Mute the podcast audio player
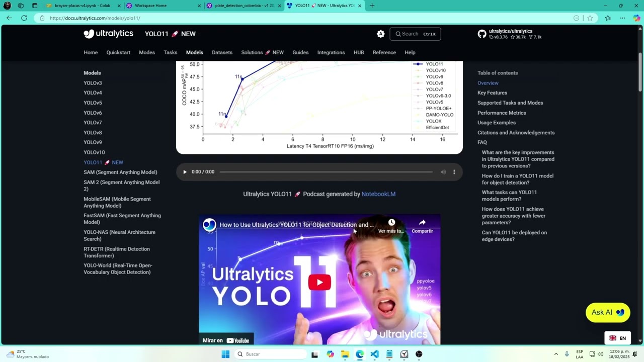The height and width of the screenshot is (362, 644). pyautogui.click(x=443, y=172)
